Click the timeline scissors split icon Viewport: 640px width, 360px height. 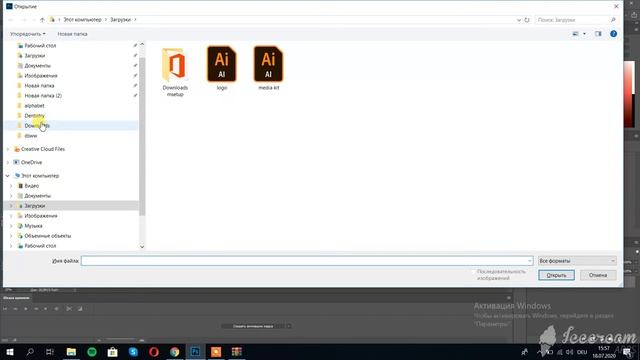click(69, 309)
